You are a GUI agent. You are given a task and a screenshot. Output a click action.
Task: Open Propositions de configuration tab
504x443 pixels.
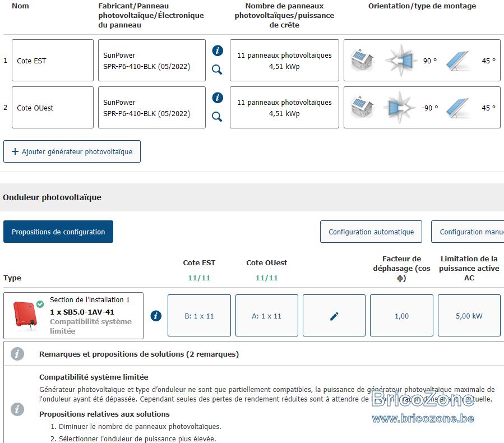point(58,232)
